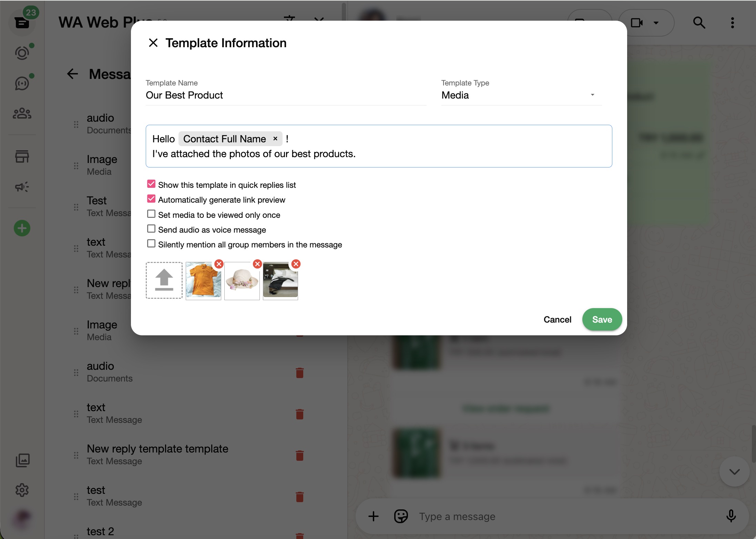Open Channels in the left sidebar
This screenshot has width=756, height=539.
coord(22,83)
